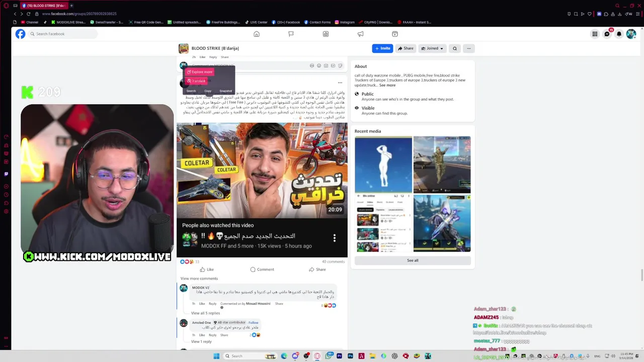Open Messenger chats icon
The width and height of the screenshot is (644, 362).
pyautogui.click(x=607, y=34)
